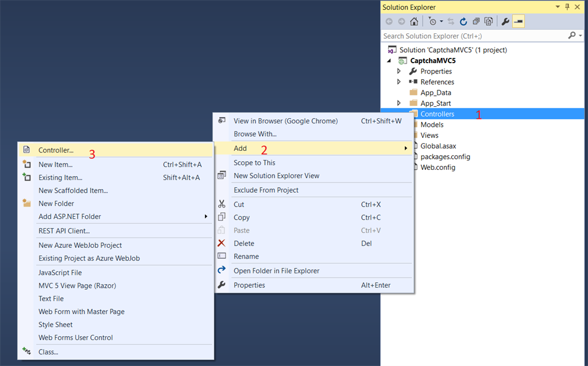Click the Refresh icon in Solution Explorer toolbar
This screenshot has width=588, height=366.
[x=463, y=22]
